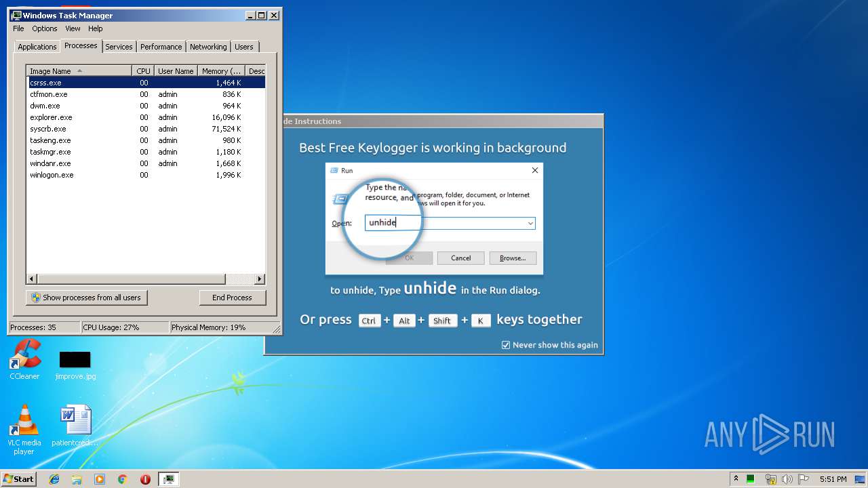Click Ctrl key label in instructions
Viewport: 868px width, 488px height.
point(369,321)
